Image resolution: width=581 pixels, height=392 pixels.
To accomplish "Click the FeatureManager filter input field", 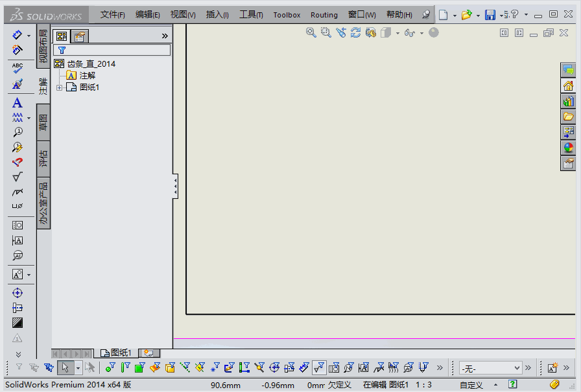I will tap(112, 50).
